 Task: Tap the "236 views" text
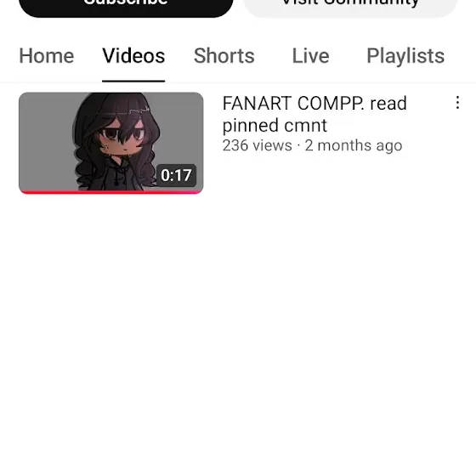point(257,145)
